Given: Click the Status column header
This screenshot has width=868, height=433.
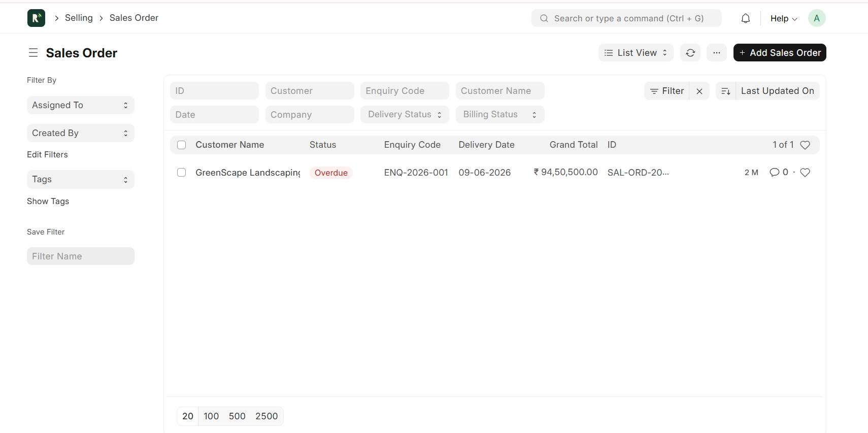Looking at the screenshot, I should pos(323,145).
